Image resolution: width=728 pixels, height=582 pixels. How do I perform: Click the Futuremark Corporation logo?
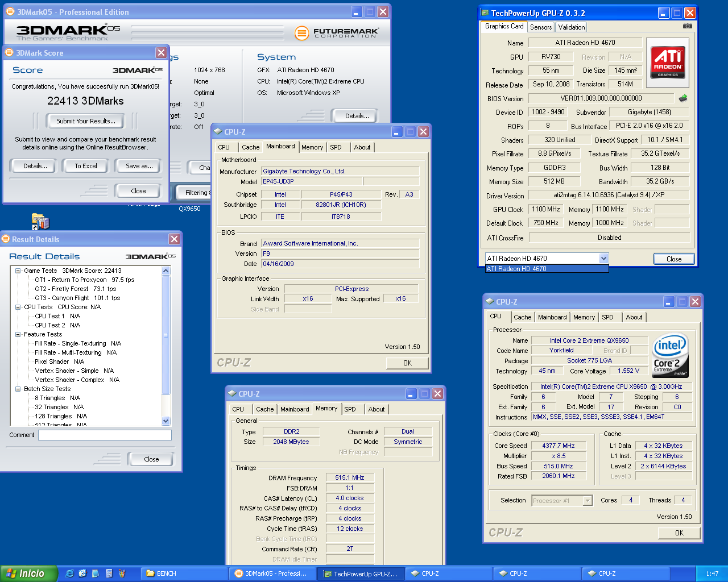tap(337, 33)
